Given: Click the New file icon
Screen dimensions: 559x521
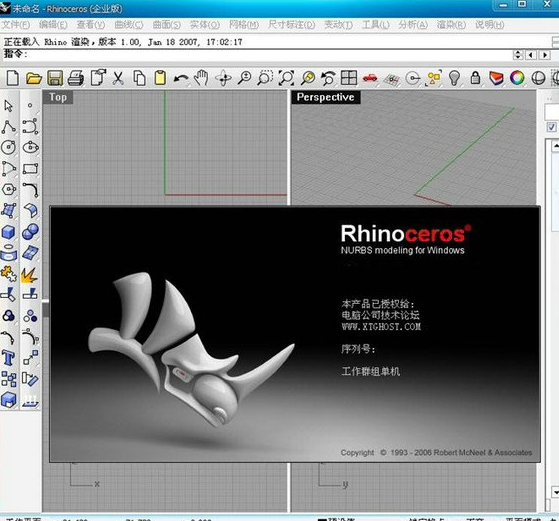Looking at the screenshot, I should (13, 78).
